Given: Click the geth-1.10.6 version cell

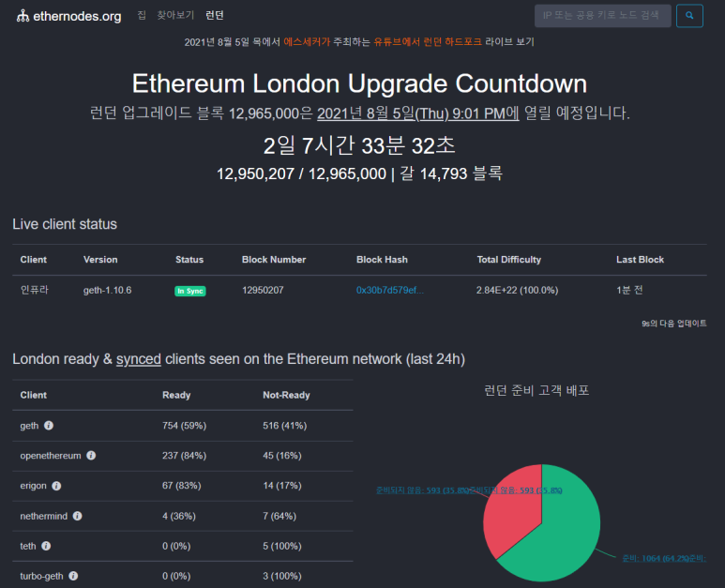Looking at the screenshot, I should (x=107, y=291).
